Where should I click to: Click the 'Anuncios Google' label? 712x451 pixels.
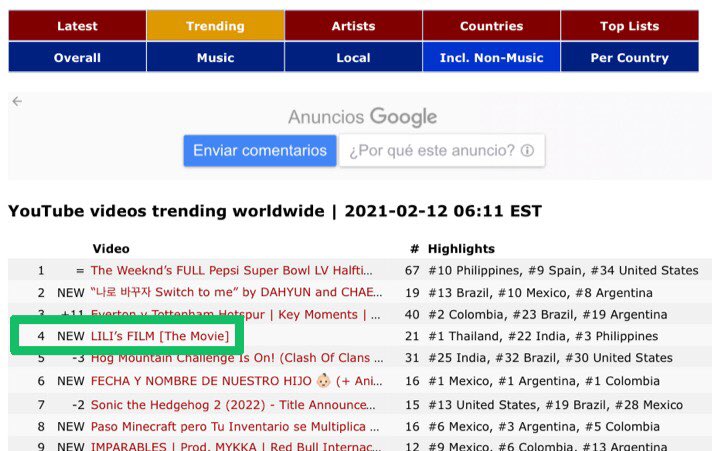pos(362,117)
